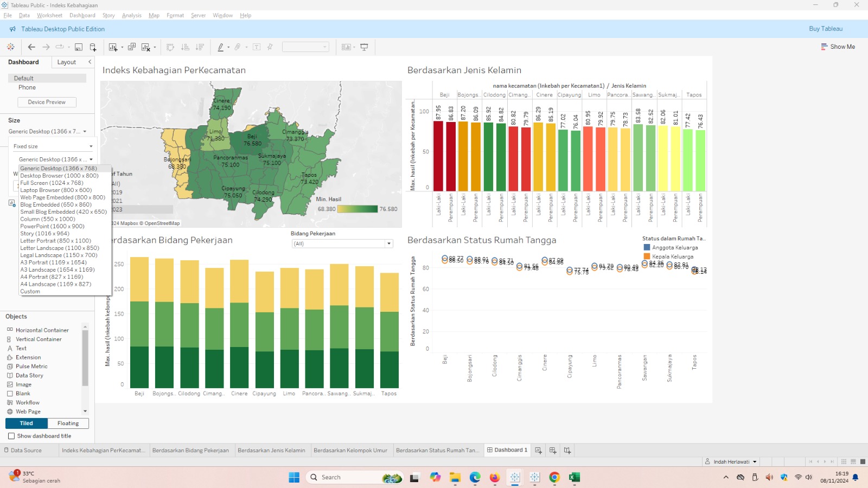The image size is (868, 488).
Task: Click Anggota Keluarga blue legend swatch
Action: pyautogui.click(x=647, y=247)
